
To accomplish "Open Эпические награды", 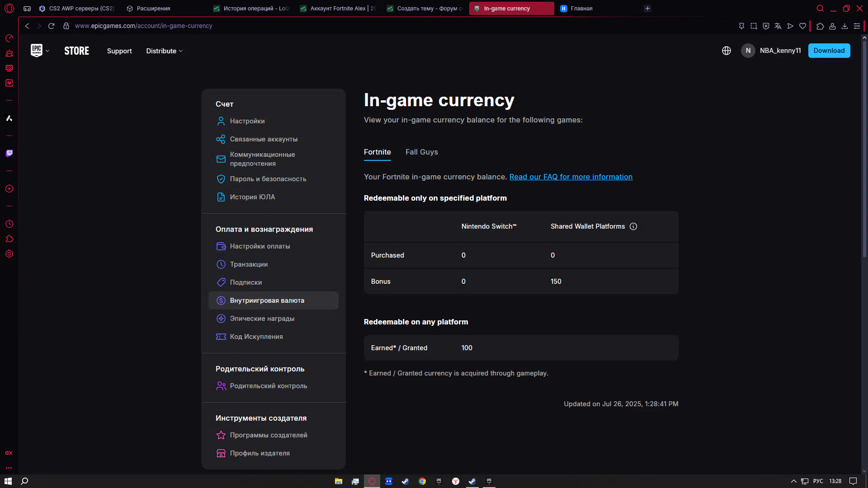I will point(273,319).
